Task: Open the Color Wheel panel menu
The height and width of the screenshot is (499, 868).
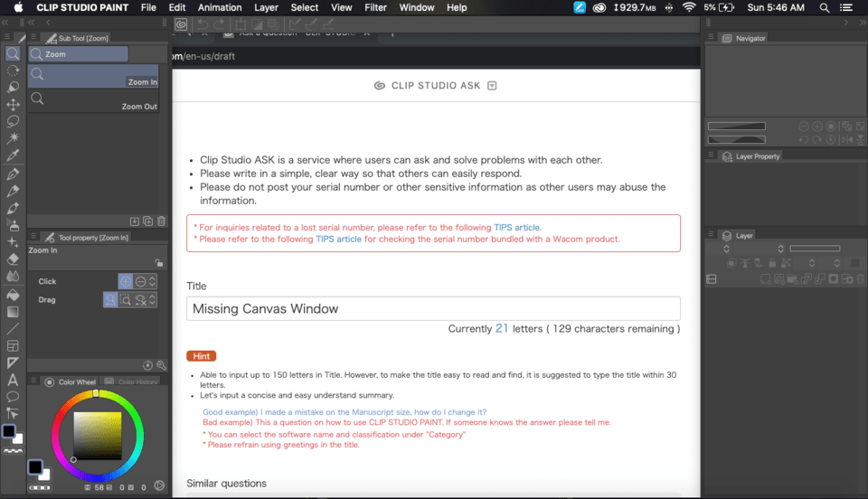Action: pos(33,381)
